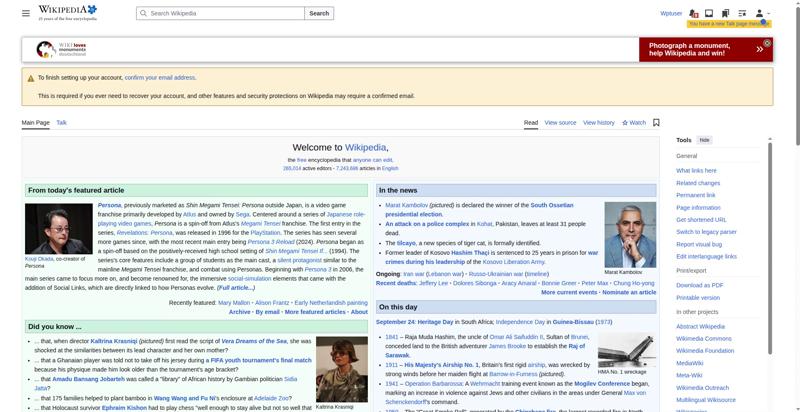Open saved pages bookmark icon in header
The height and width of the screenshot is (412, 800).
coord(725,13)
